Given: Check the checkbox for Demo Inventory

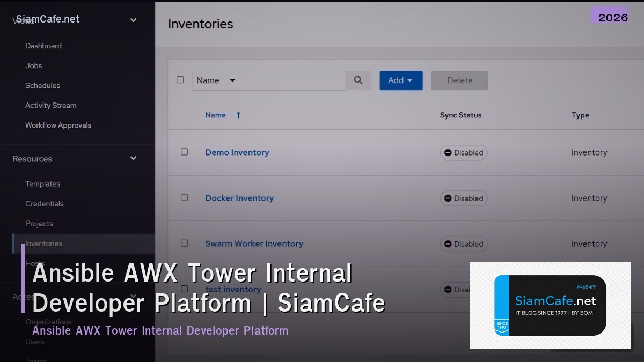Looking at the screenshot, I should (185, 152).
